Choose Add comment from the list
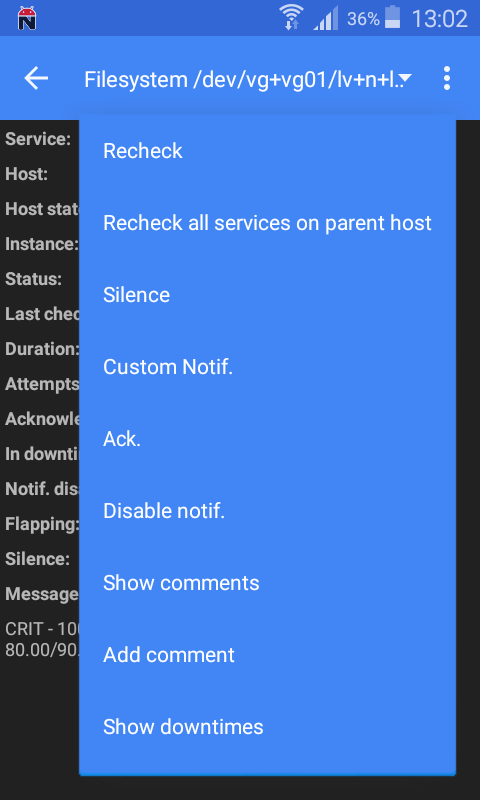480x800 pixels. point(267,655)
